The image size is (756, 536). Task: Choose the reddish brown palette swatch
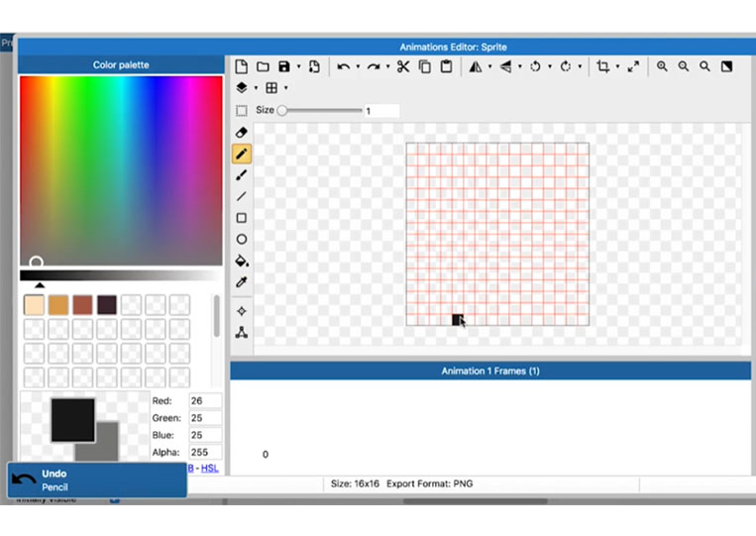(x=82, y=305)
